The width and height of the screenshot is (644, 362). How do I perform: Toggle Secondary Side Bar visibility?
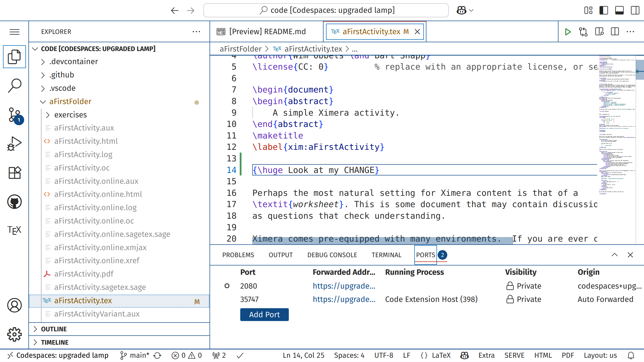(x=635, y=10)
